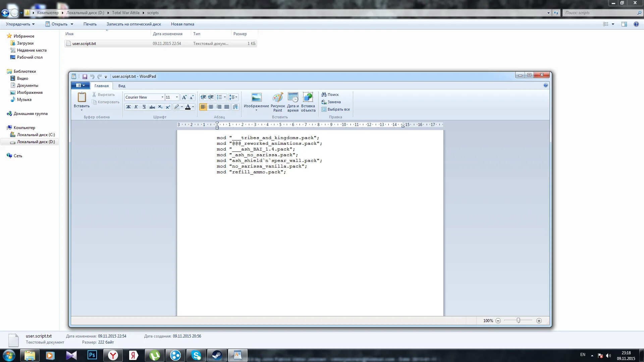Image resolution: width=644 pixels, height=362 pixels.
Task: Drag the horizontal zoom slider
Action: coord(518,320)
